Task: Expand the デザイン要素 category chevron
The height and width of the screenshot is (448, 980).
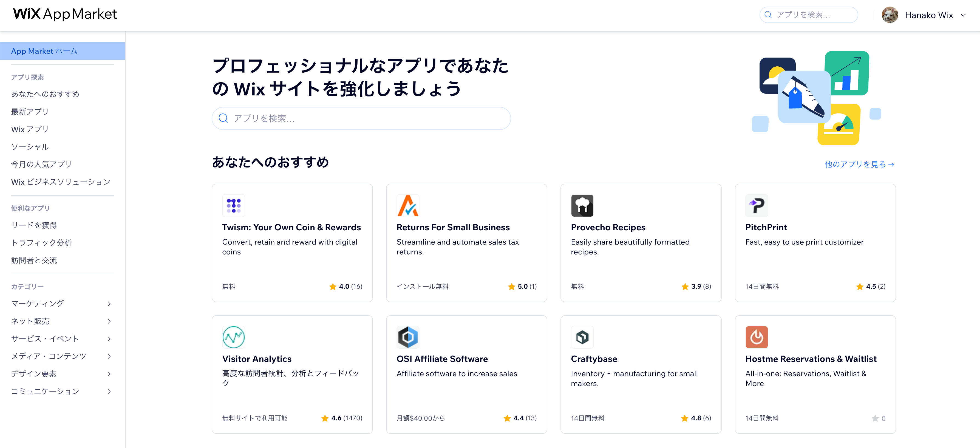Action: click(109, 374)
